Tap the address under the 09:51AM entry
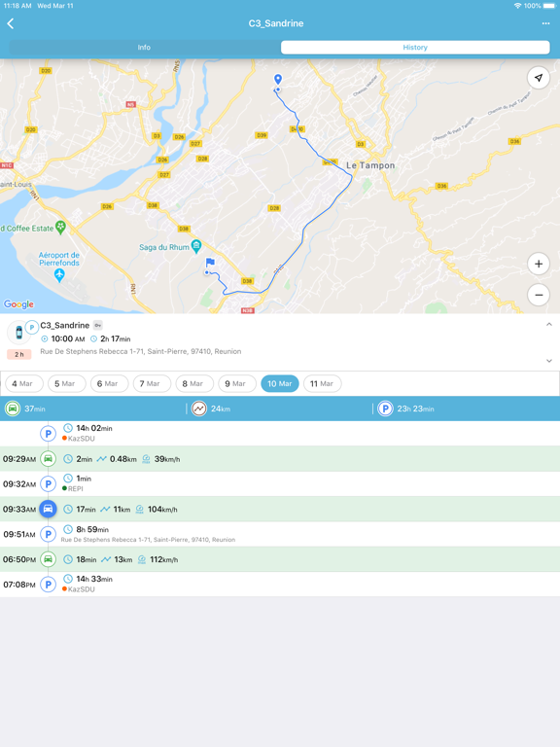Image resolution: width=560 pixels, height=747 pixels. [148, 540]
